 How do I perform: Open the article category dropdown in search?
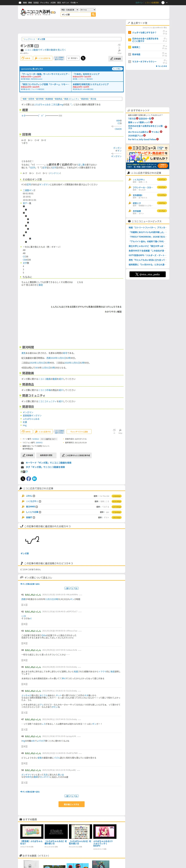coord(70,10)
